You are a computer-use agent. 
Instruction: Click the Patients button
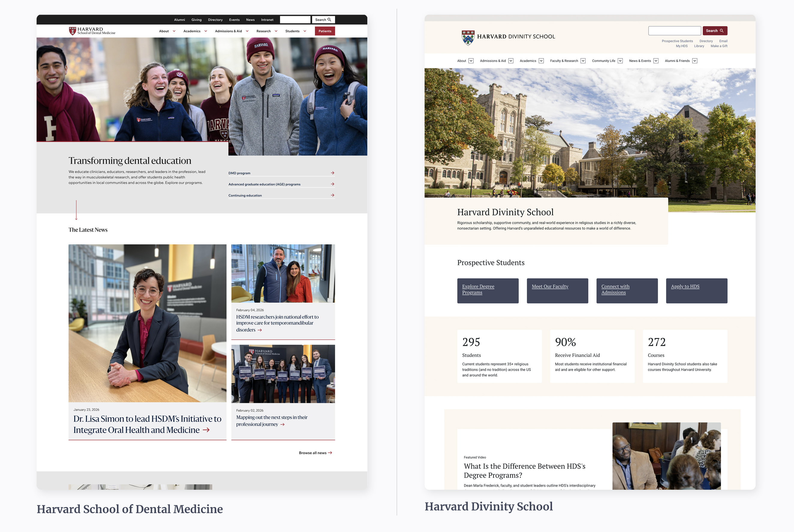tap(325, 31)
